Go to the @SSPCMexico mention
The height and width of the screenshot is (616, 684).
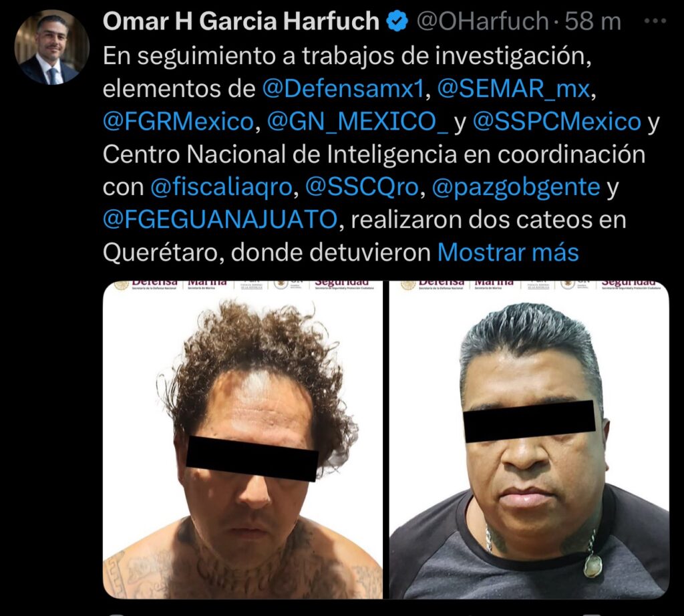click(x=557, y=122)
